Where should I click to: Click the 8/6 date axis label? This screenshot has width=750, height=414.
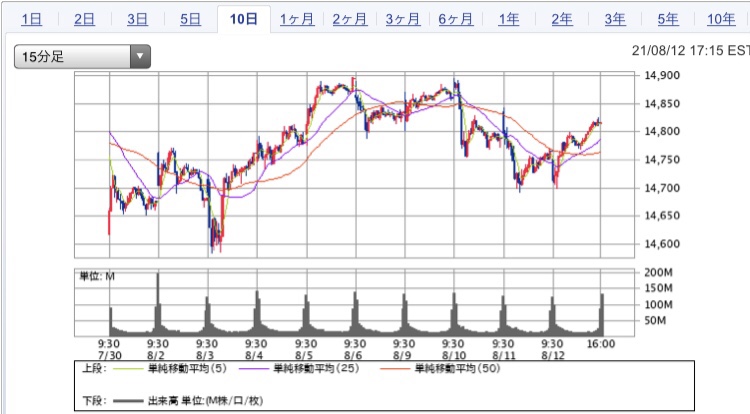[353, 356]
